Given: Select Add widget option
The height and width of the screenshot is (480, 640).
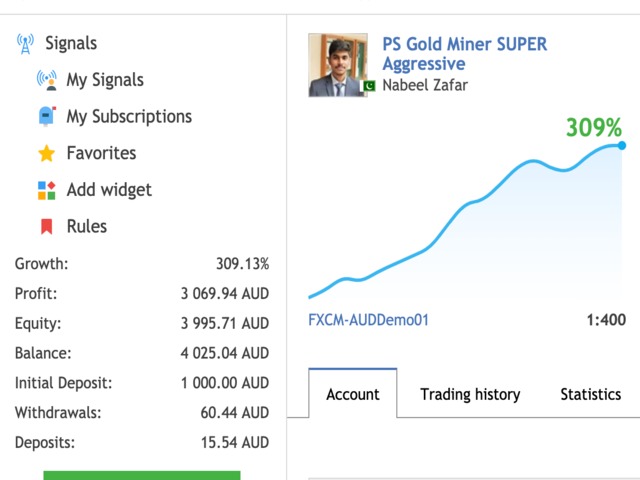Looking at the screenshot, I should tap(109, 190).
